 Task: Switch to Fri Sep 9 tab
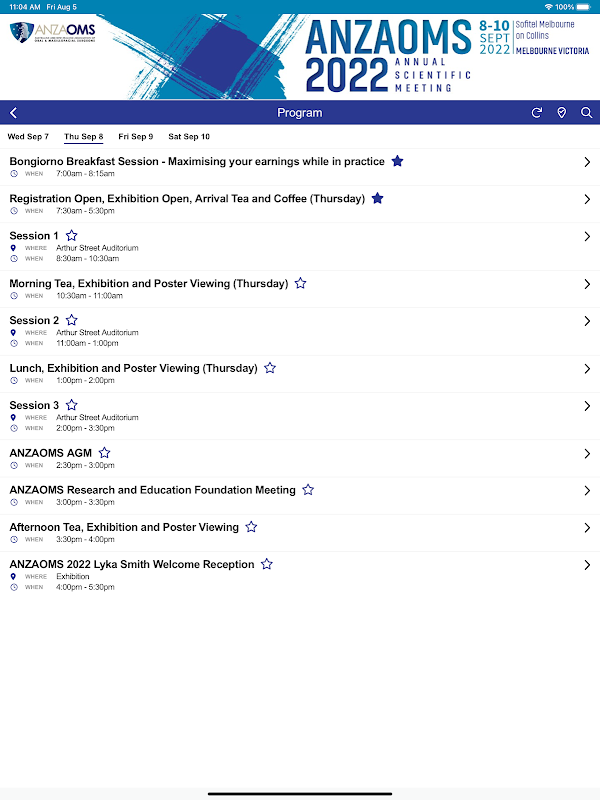pyautogui.click(x=136, y=137)
